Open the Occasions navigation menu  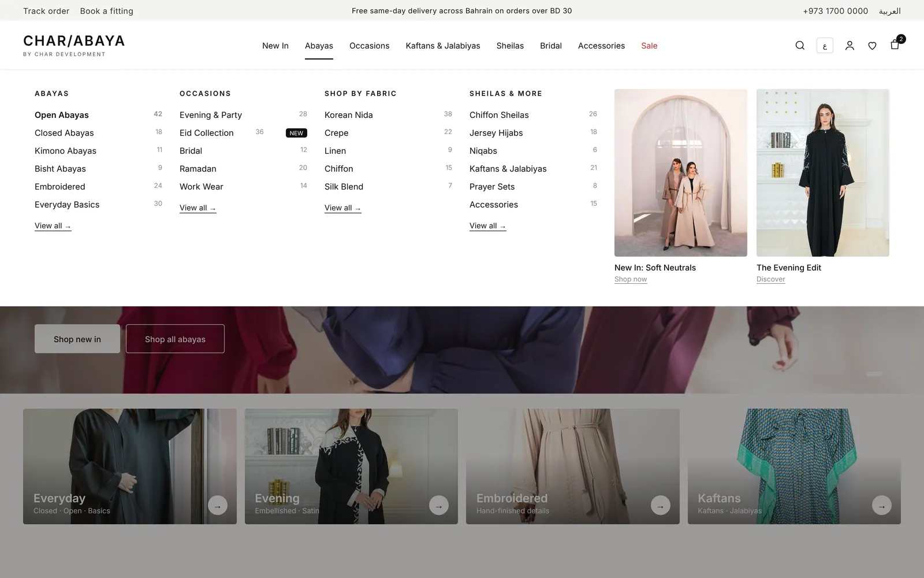370,46
